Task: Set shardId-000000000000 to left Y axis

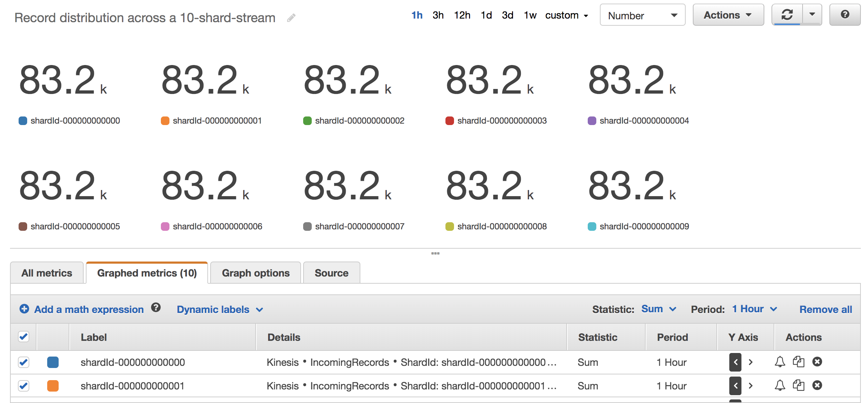Action: 735,362
